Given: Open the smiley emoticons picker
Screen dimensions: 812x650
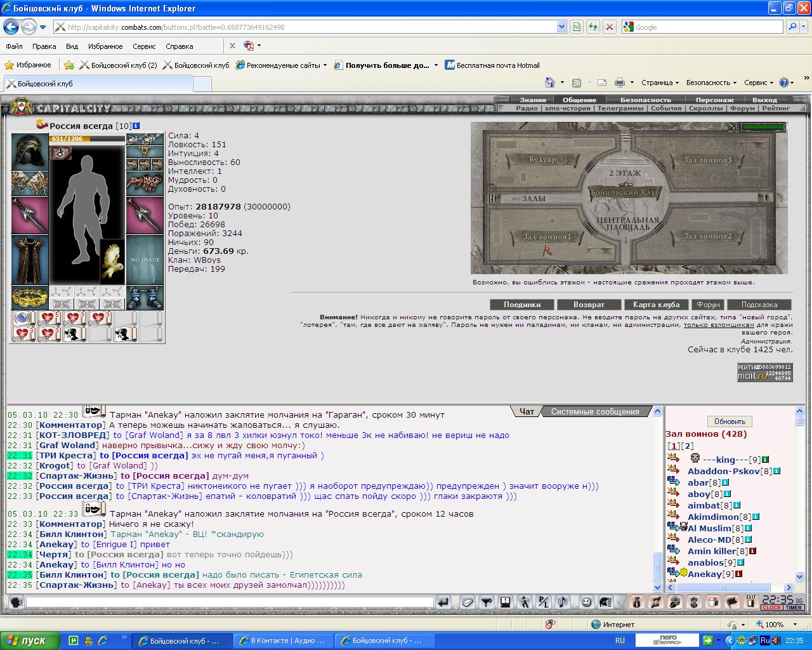Looking at the screenshot, I should [587, 602].
